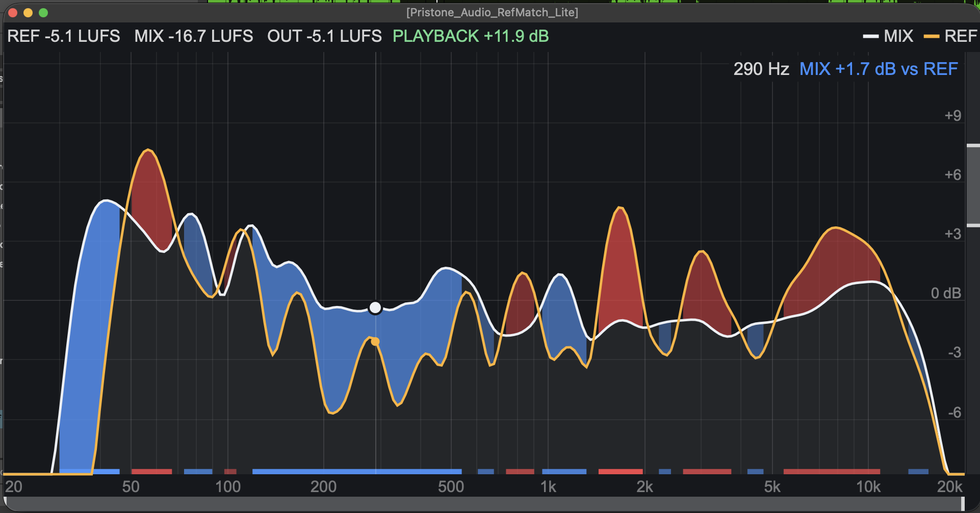The image size is (980, 513).
Task: Click the red band just above 50 Hz
Action: [151, 472]
